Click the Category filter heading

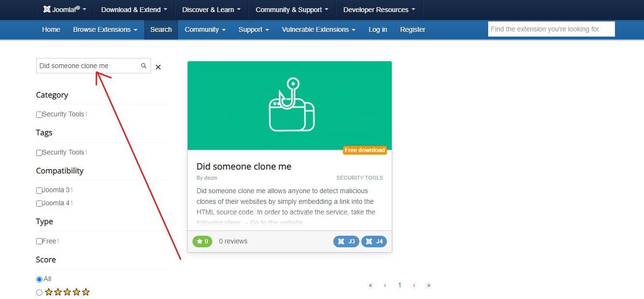click(x=52, y=95)
